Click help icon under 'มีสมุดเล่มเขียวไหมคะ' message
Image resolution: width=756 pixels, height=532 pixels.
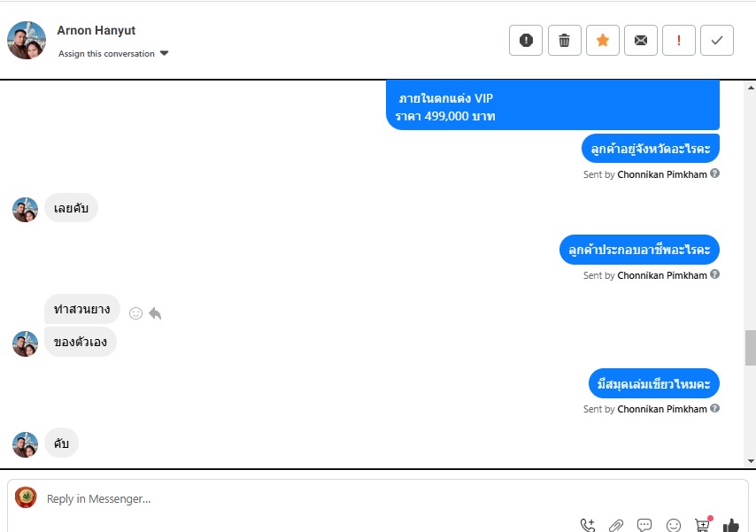tap(715, 408)
